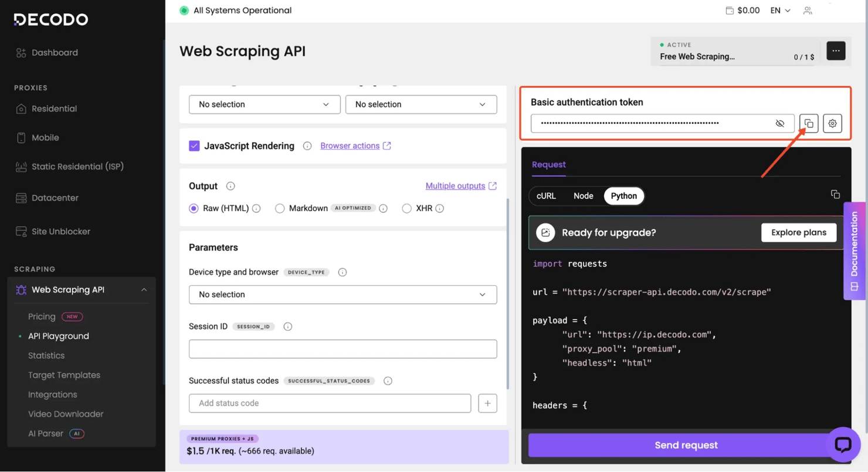Screen dimensions: 868x472
Task: Click info icon next to XHR
Action: pyautogui.click(x=439, y=208)
